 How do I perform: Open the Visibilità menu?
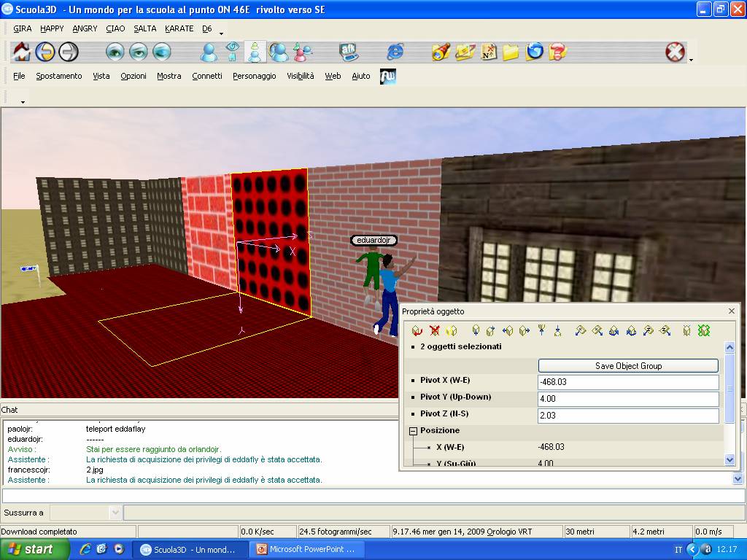(x=300, y=76)
